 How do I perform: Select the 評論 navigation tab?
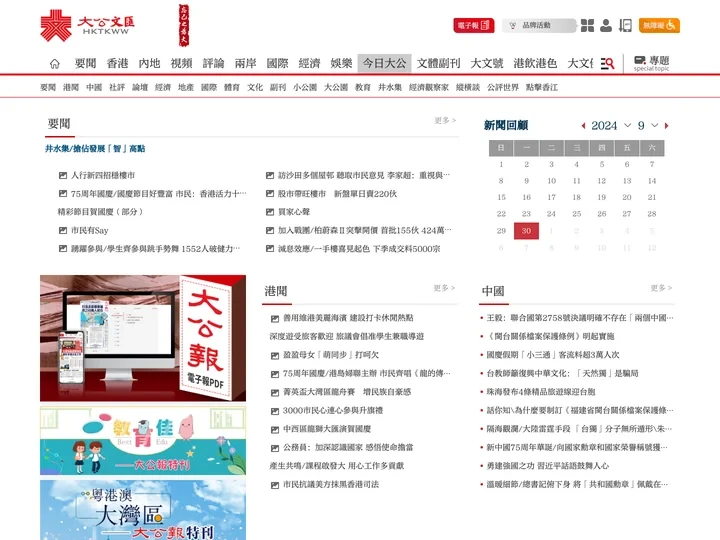tap(214, 63)
